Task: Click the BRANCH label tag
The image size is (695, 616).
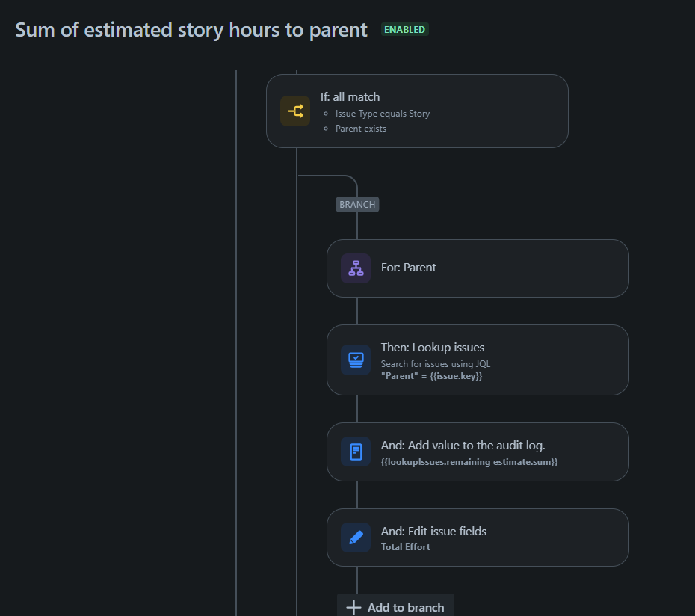Action: point(357,204)
